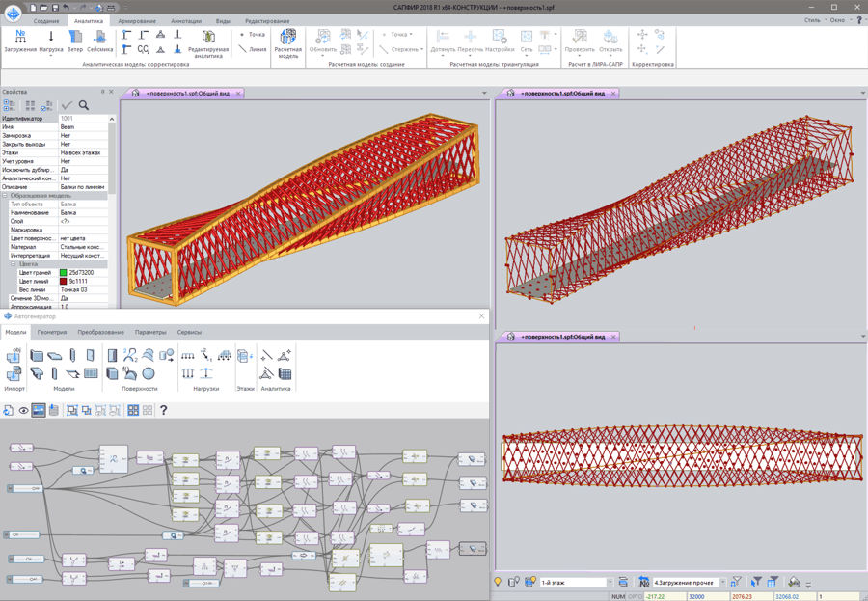Click the help question mark in Автогенератор
This screenshot has height=601, width=868.
coord(163,410)
